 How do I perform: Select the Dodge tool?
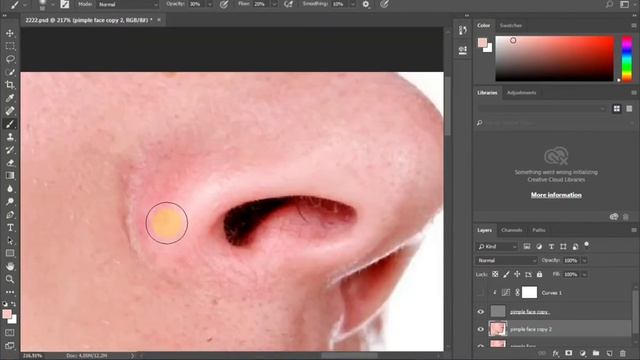pos(10,201)
